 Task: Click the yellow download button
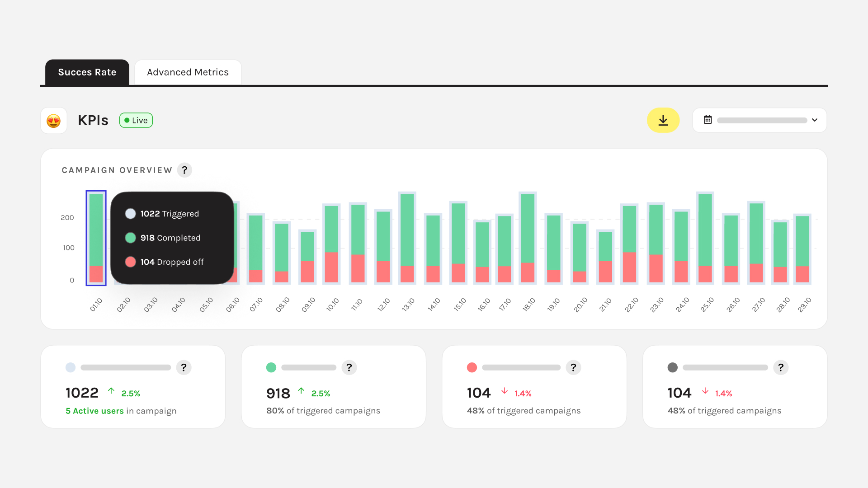click(x=663, y=120)
